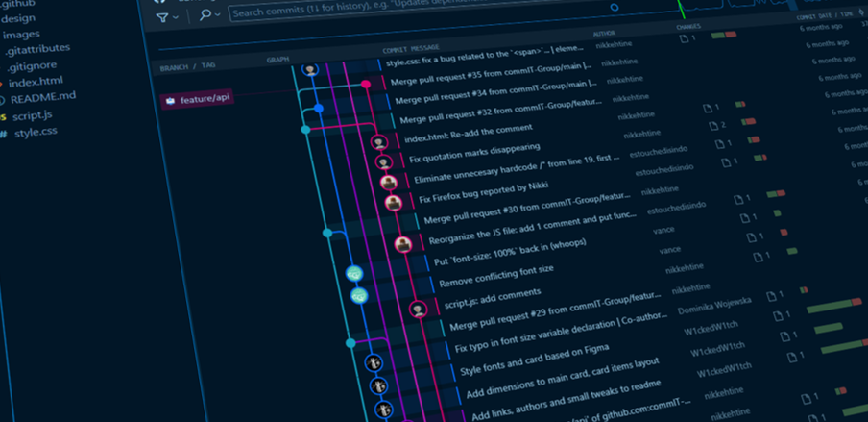Click author 'Dominika Wojewska'
868x422 pixels.
[714, 306]
